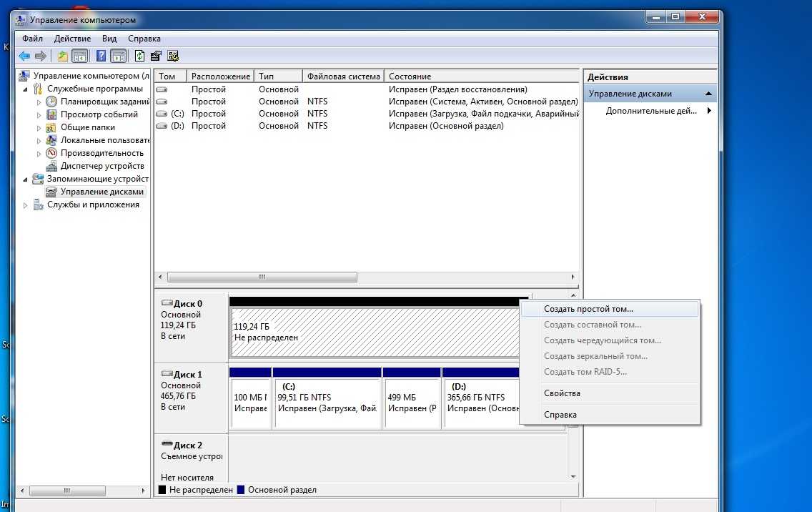Toggle the show/hide console tree button
Screen dimensions: 812x512
point(80,56)
